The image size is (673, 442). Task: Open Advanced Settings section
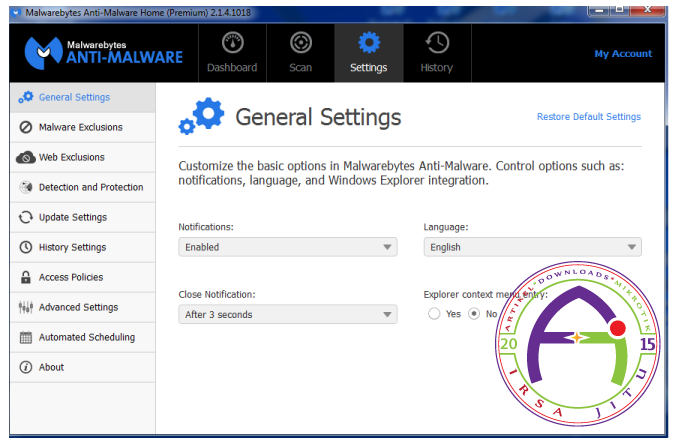[x=82, y=308]
